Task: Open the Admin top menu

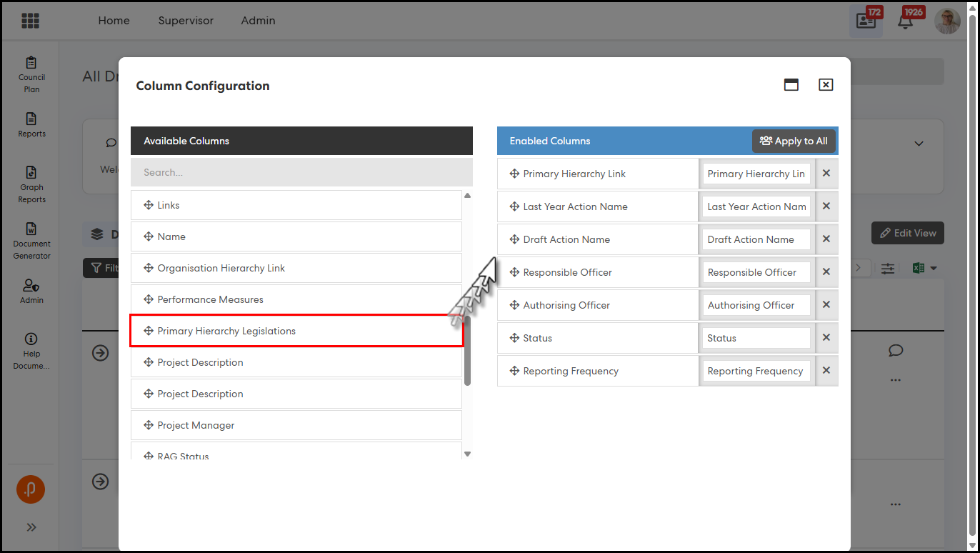Action: pyautogui.click(x=258, y=21)
